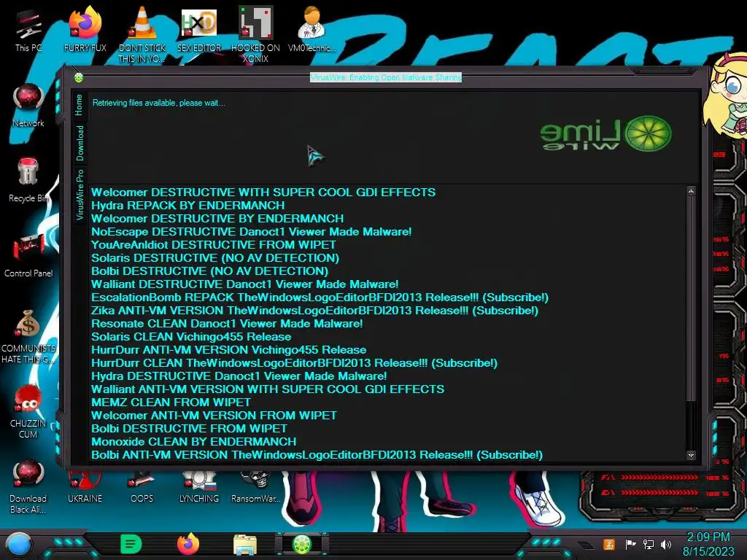This screenshot has height=560, width=747.
Task: Select 'Welcomer ANTI-VM VERSION FROM WIPET'
Action: pyautogui.click(x=214, y=416)
